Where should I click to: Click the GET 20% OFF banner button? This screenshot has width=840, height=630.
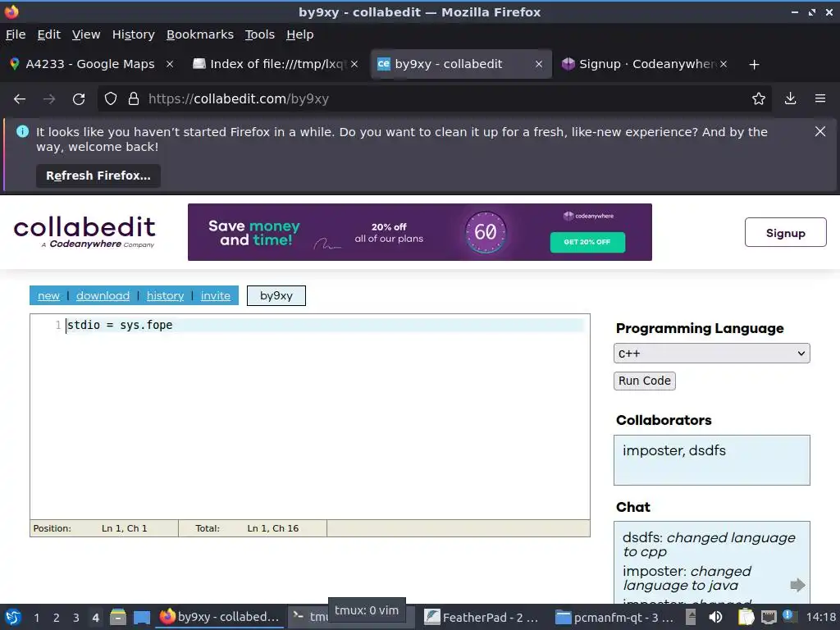[587, 242]
